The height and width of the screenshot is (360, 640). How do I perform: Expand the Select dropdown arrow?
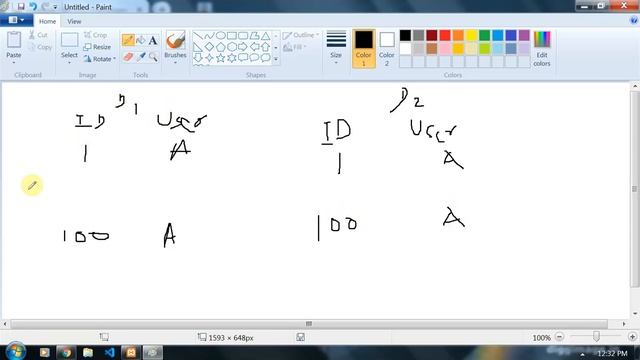click(x=69, y=62)
